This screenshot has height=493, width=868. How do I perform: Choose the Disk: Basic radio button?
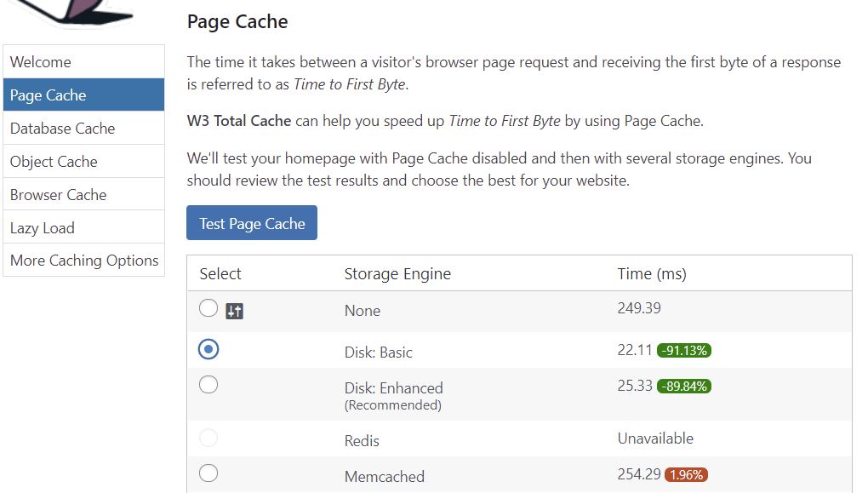[x=208, y=349]
